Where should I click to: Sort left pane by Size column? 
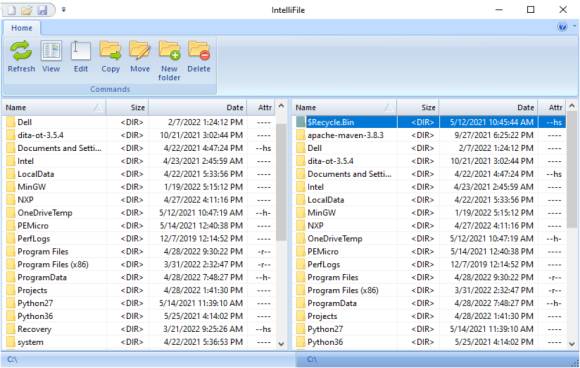click(127, 108)
